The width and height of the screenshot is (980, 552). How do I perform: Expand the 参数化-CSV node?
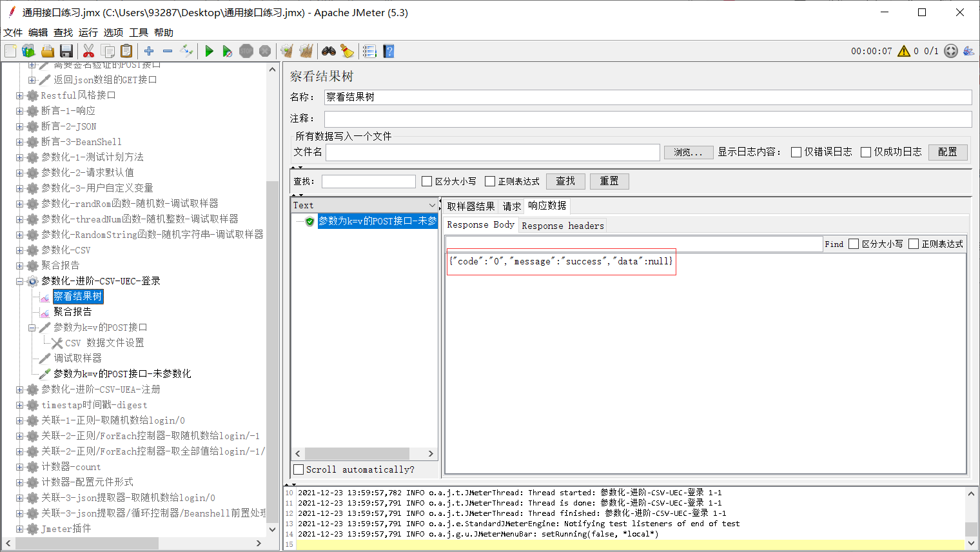19,250
